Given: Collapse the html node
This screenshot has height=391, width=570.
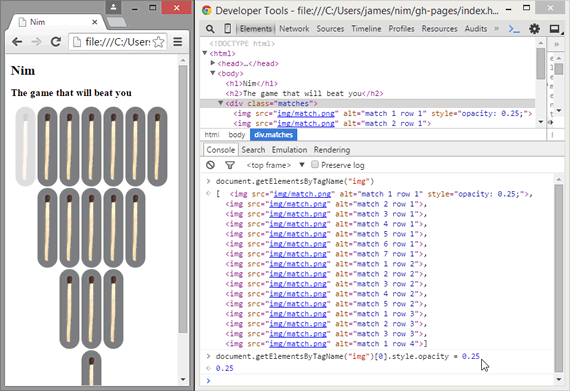Looking at the screenshot, I should point(205,53).
